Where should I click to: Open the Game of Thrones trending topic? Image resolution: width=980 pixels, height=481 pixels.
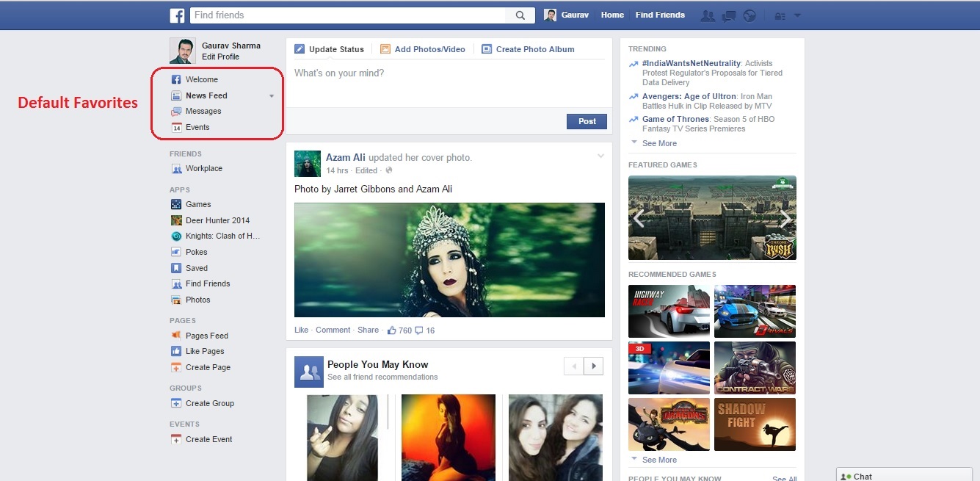pos(675,119)
